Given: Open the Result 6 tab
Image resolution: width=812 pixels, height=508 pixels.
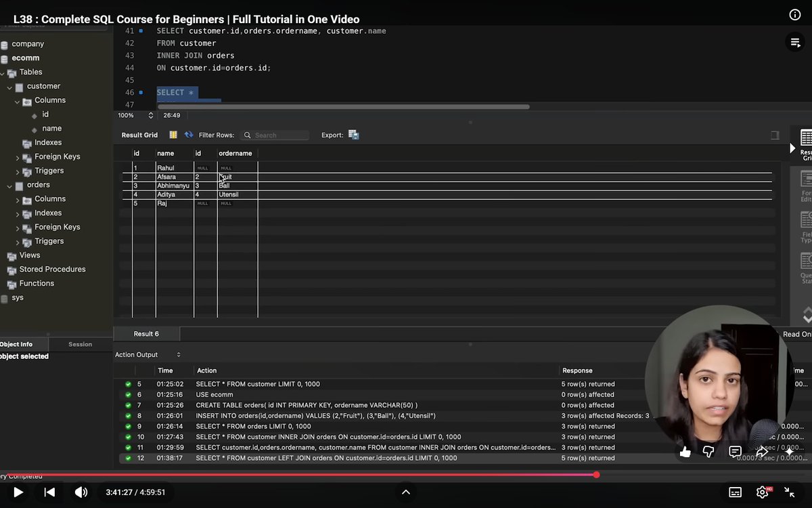Looking at the screenshot, I should [x=146, y=334].
